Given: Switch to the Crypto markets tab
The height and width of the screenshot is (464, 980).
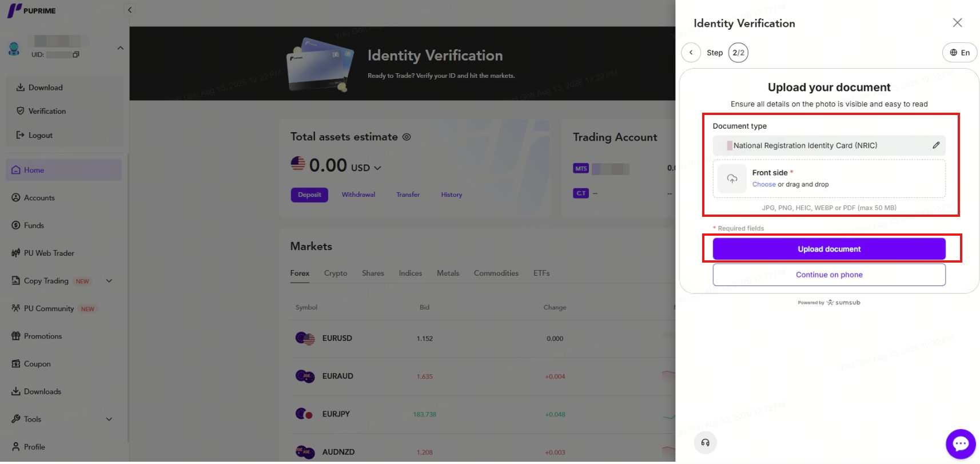Looking at the screenshot, I should pyautogui.click(x=336, y=273).
